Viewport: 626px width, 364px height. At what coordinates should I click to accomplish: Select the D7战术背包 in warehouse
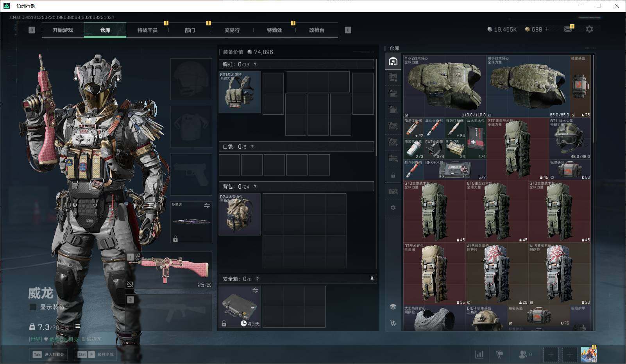[x=435, y=274]
